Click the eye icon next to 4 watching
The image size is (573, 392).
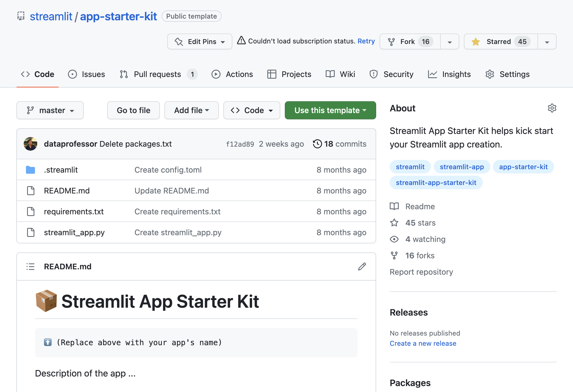pos(394,239)
